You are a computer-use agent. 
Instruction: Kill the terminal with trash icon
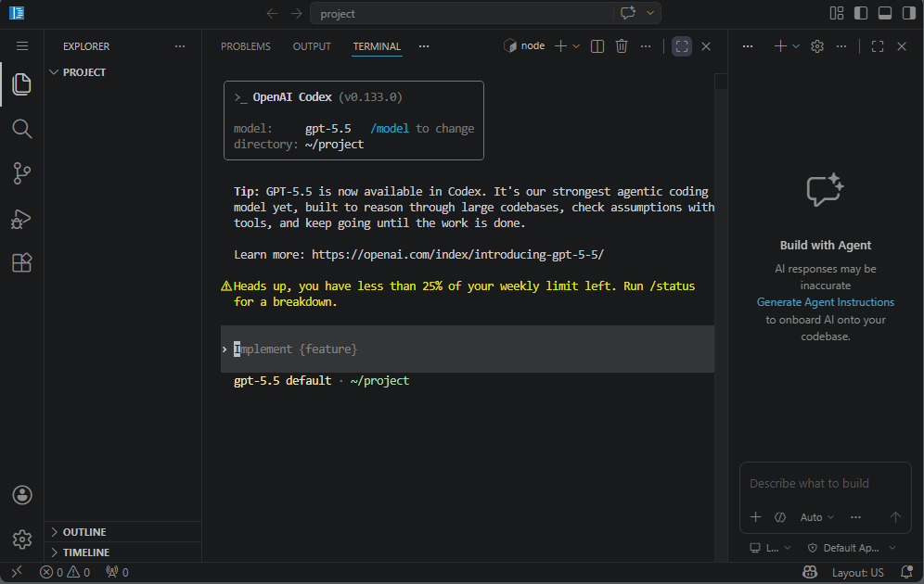tap(622, 46)
